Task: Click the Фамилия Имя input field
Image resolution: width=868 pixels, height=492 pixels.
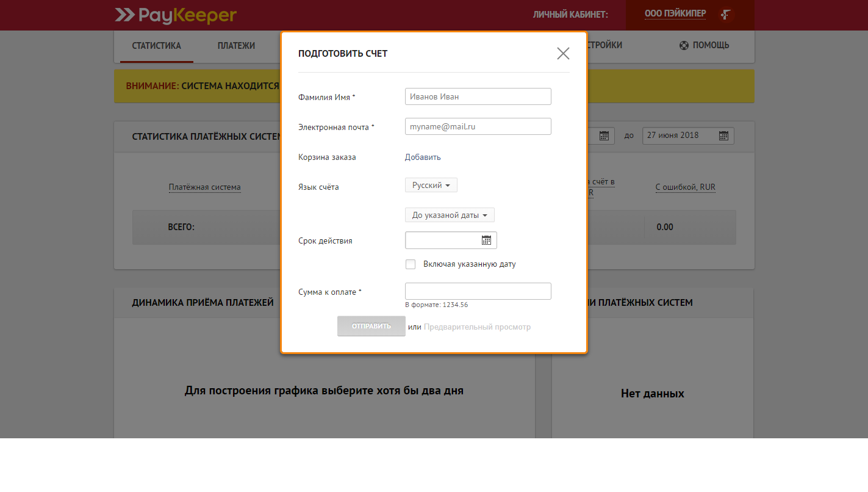Action: tap(478, 96)
